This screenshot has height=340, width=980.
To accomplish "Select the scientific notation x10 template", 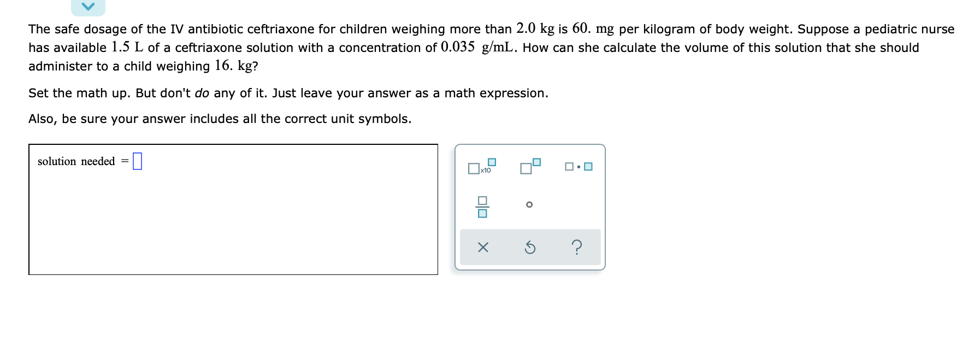I will coord(480,167).
